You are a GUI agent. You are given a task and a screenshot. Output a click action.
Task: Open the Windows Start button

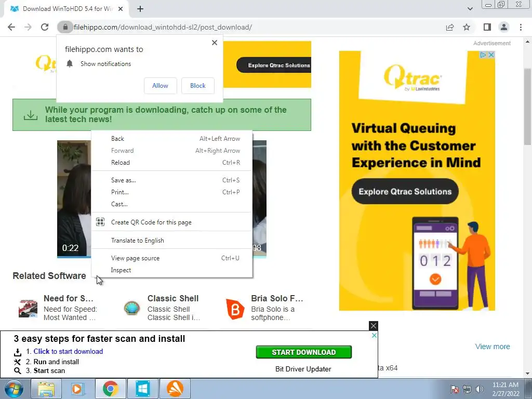click(14, 389)
